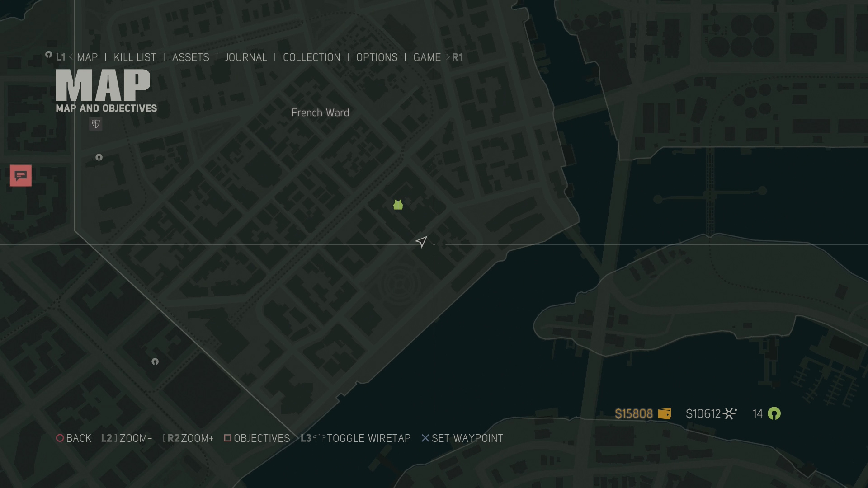Open the KILL LIST tab
Screen dimensions: 868x488
(x=135, y=57)
